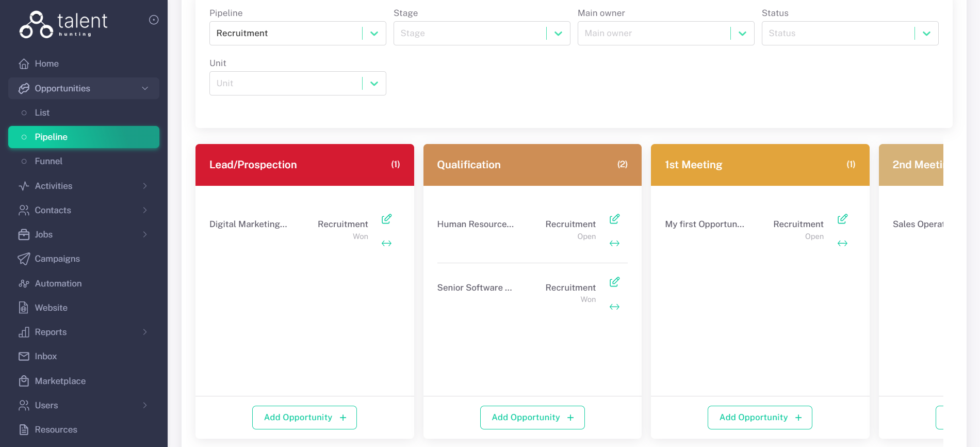Click the red Lead/Prospection column header
Screen dimensions: 980x447
coord(304,165)
